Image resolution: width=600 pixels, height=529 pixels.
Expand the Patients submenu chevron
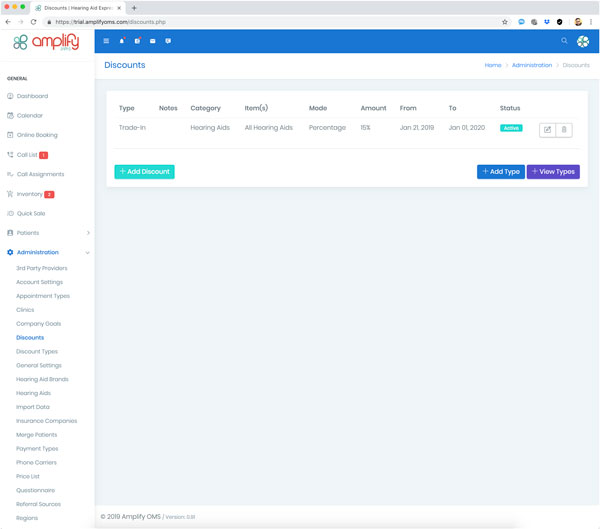[88, 233]
